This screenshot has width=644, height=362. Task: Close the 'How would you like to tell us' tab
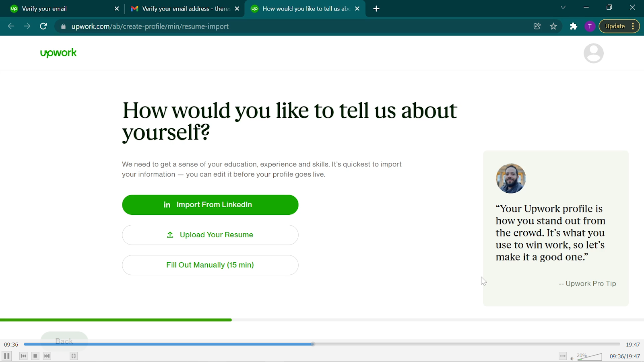[x=357, y=8]
